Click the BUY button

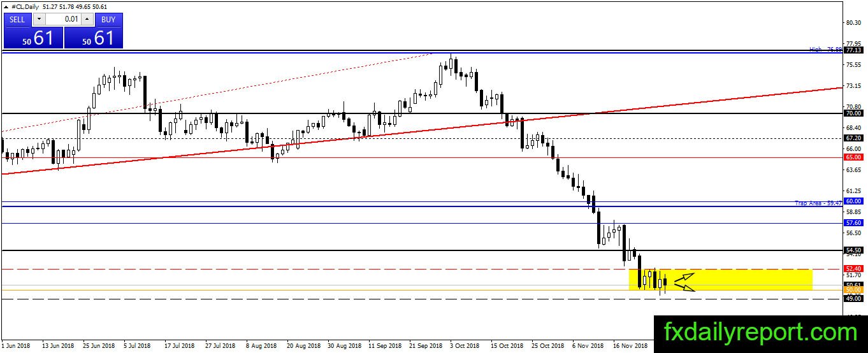pos(108,19)
